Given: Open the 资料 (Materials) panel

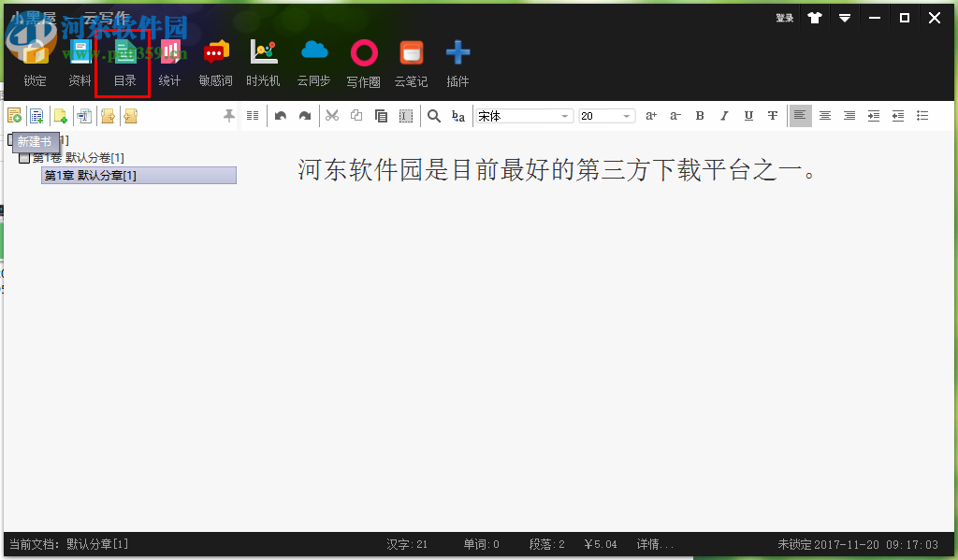Looking at the screenshot, I should point(78,61).
